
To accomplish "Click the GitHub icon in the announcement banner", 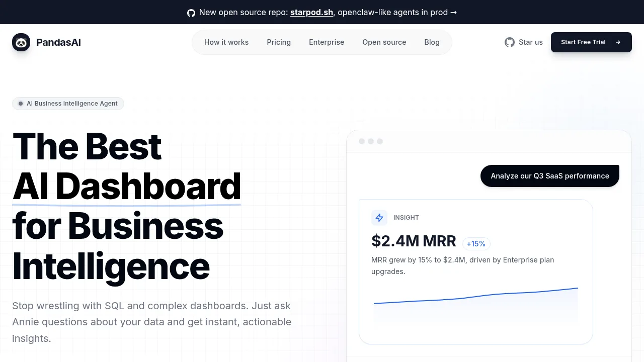I will point(191,13).
